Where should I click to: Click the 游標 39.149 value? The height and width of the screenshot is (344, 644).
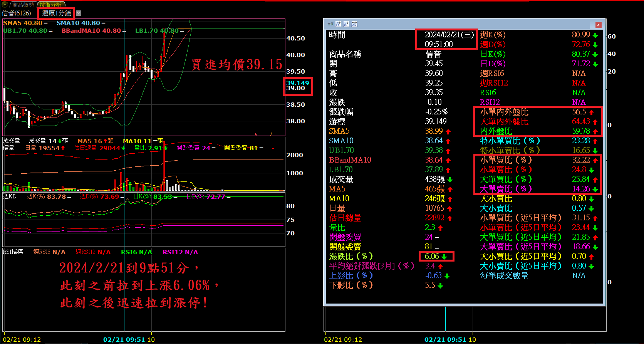pos(436,121)
